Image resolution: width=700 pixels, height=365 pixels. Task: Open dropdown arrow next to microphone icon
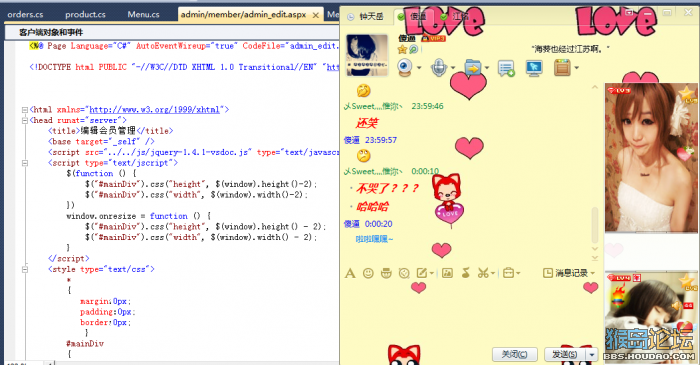pos(452,68)
